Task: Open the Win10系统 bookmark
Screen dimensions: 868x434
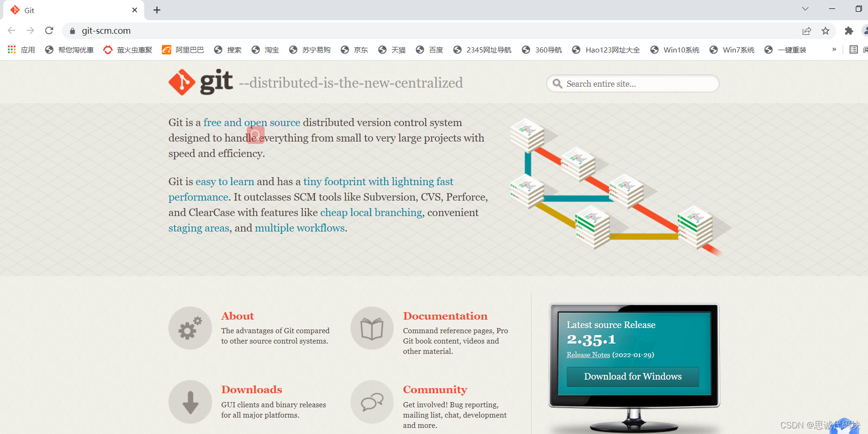Action: pyautogui.click(x=675, y=50)
